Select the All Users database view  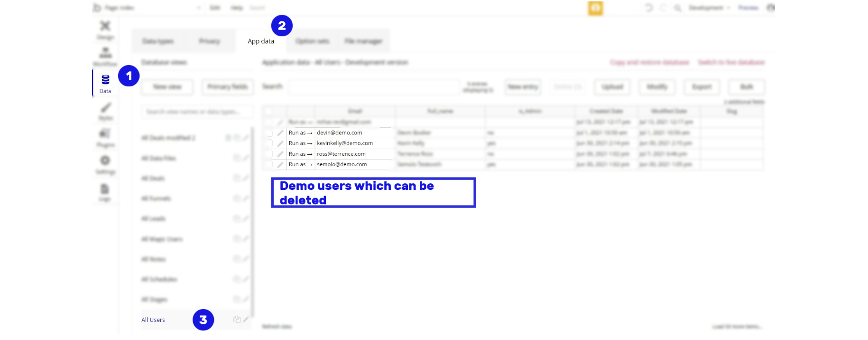(153, 320)
